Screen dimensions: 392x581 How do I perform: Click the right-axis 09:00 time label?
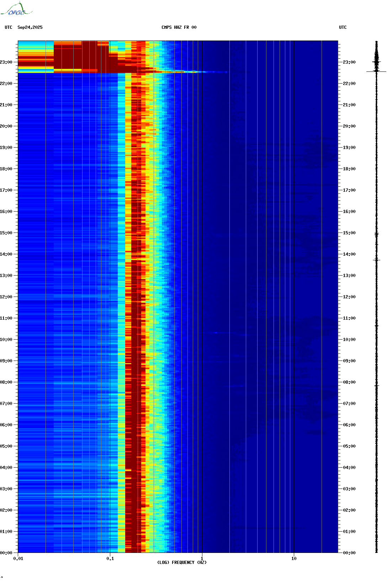(x=349, y=361)
